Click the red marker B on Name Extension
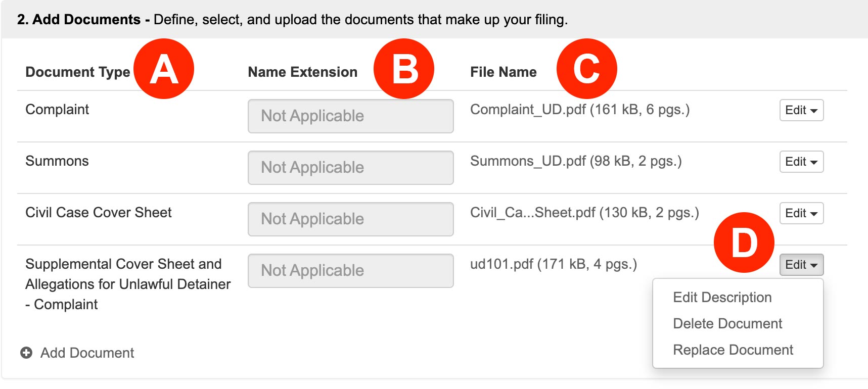868x389 pixels. pos(404,69)
